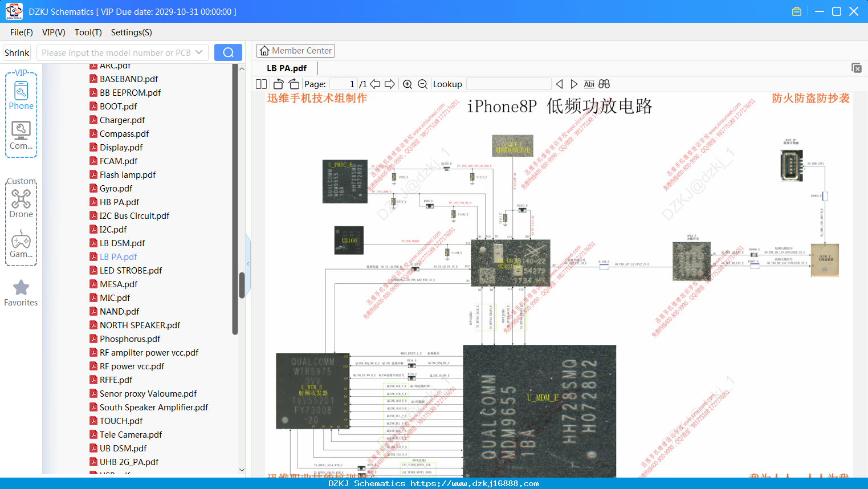Open Phosphorus.pdf
The height and width of the screenshot is (489, 868).
pyautogui.click(x=130, y=339)
